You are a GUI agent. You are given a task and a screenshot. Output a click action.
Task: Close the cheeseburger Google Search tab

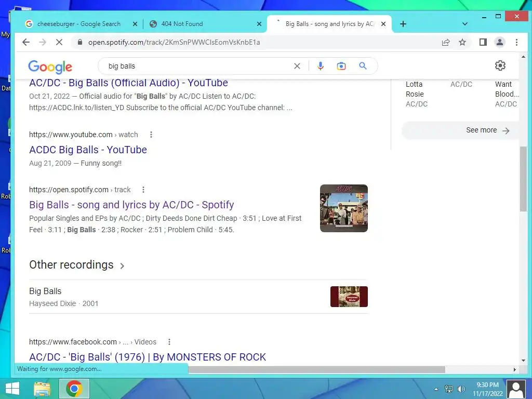[x=135, y=24]
